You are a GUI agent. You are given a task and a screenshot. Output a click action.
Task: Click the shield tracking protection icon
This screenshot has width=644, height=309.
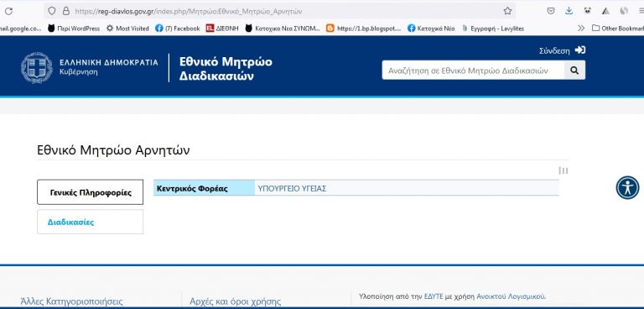pyautogui.click(x=52, y=11)
